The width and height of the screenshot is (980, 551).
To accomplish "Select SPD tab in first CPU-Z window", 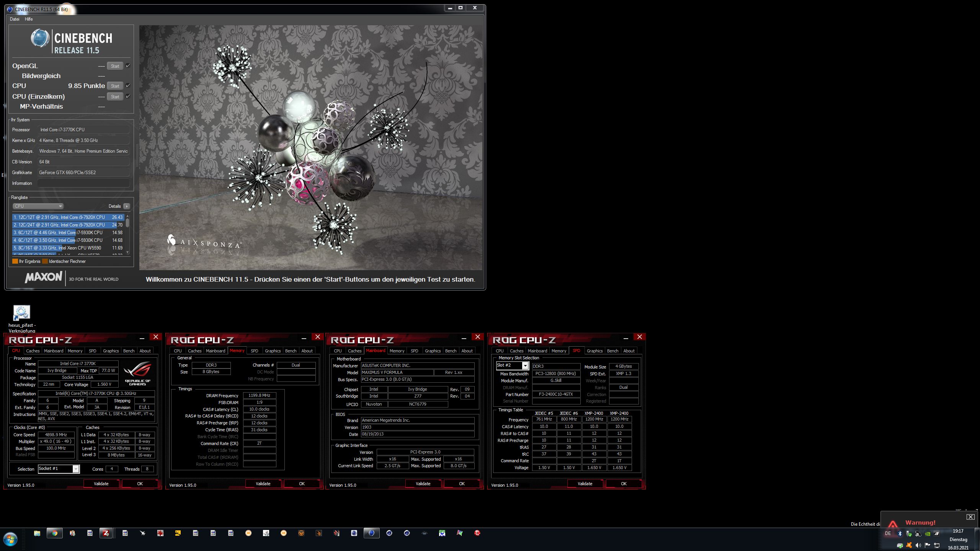I will click(x=93, y=351).
